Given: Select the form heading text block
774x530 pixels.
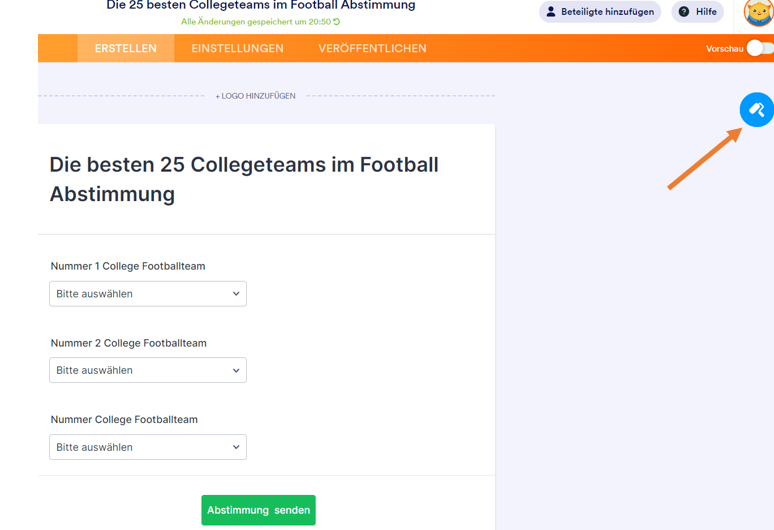Looking at the screenshot, I should point(244,179).
